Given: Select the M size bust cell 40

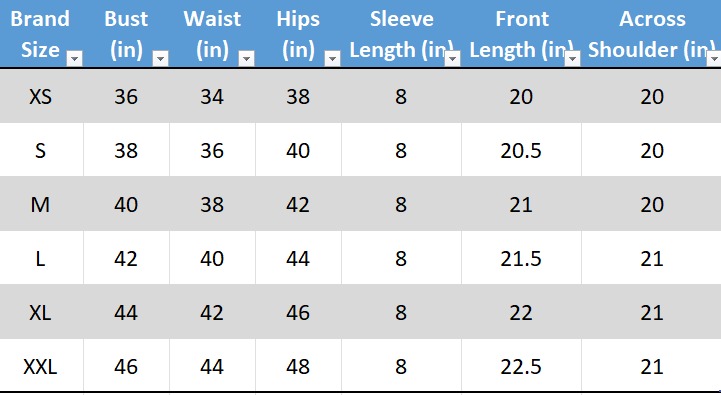Looking at the screenshot, I should click(x=126, y=204).
